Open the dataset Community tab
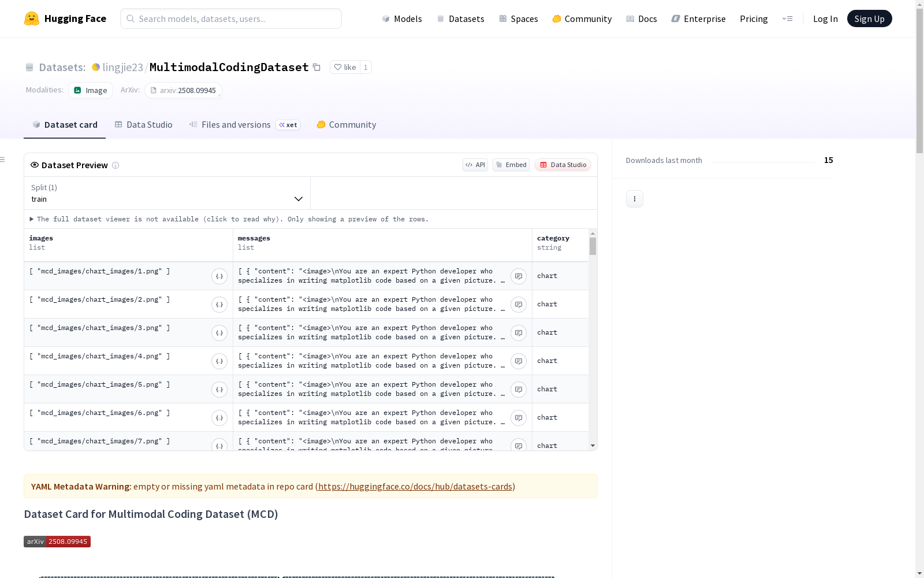 coord(346,125)
